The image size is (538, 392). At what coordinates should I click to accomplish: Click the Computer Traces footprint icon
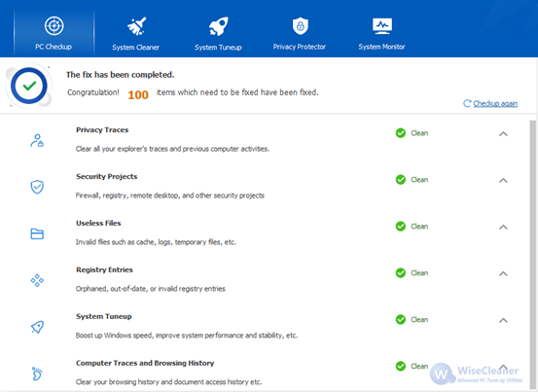tap(37, 374)
